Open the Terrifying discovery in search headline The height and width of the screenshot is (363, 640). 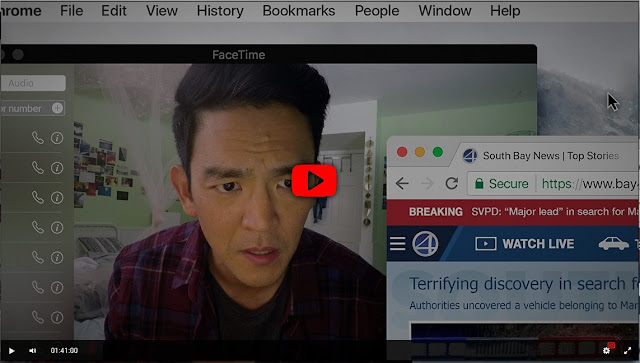[x=524, y=284]
